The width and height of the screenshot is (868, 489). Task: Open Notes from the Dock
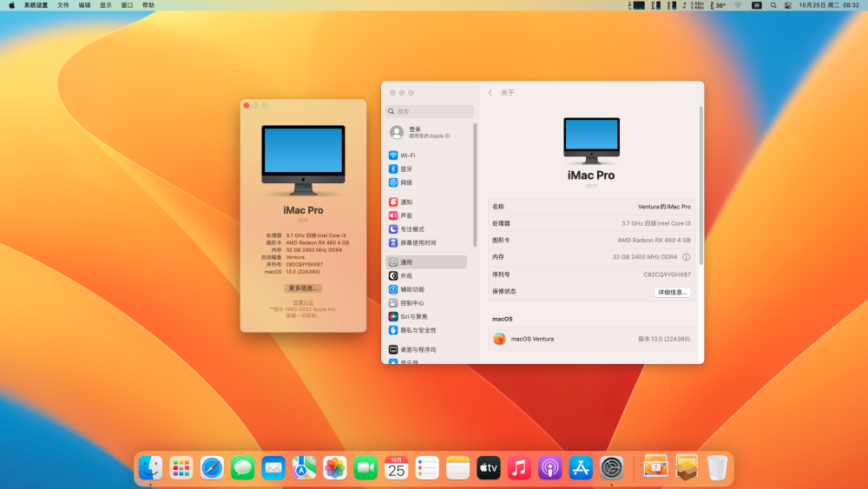[457, 468]
